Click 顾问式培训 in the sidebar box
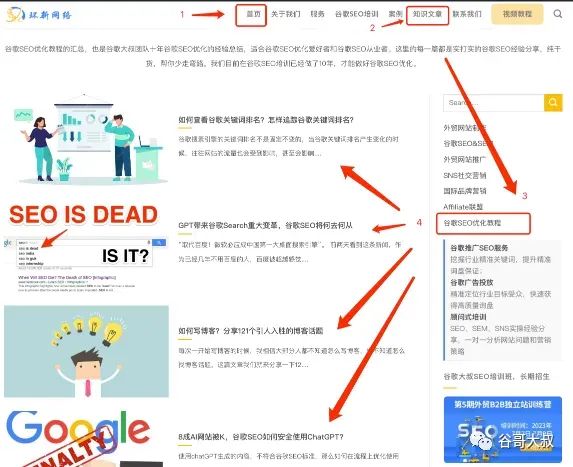 tap(468, 317)
